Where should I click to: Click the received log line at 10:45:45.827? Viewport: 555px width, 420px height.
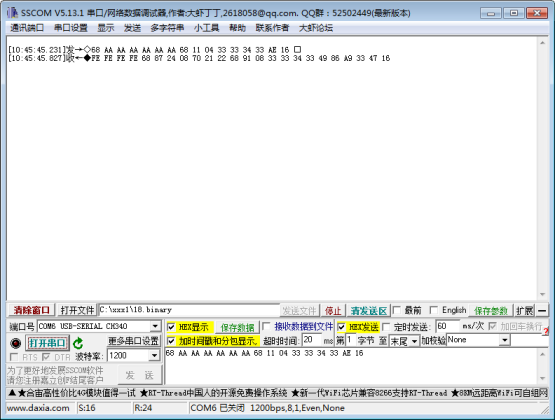[x=199, y=58]
